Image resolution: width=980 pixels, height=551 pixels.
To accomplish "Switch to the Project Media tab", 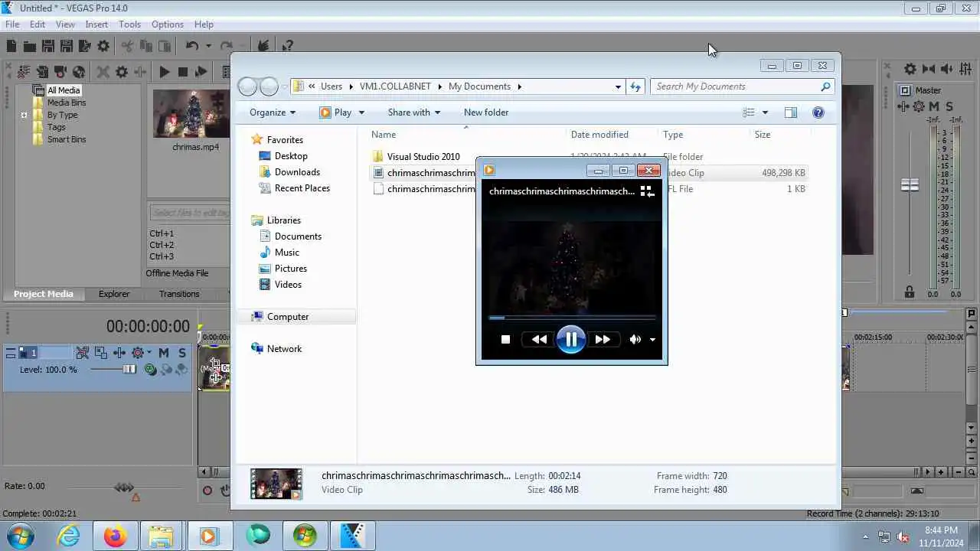I will point(44,294).
